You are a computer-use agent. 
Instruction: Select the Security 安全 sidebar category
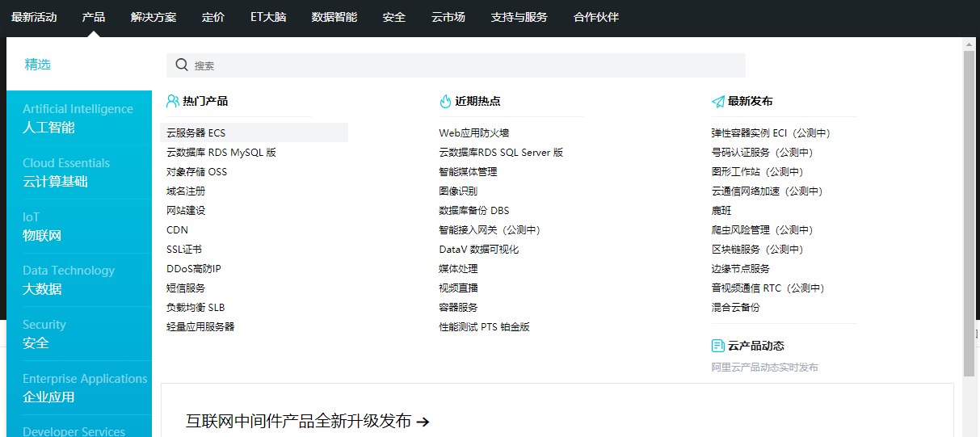click(79, 334)
